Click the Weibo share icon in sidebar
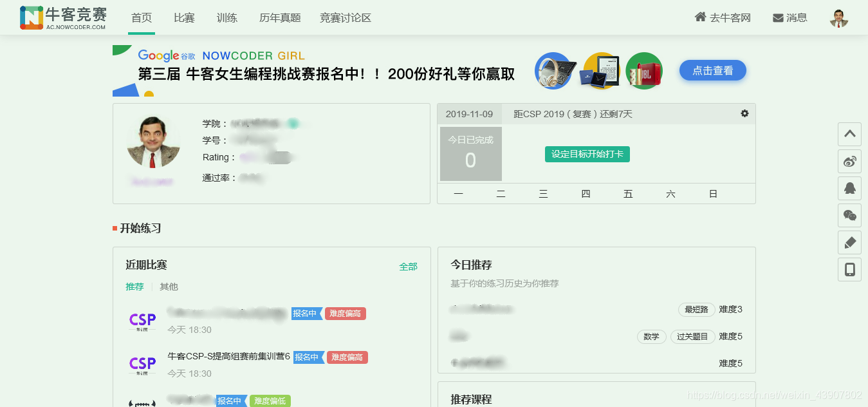 coord(849,161)
